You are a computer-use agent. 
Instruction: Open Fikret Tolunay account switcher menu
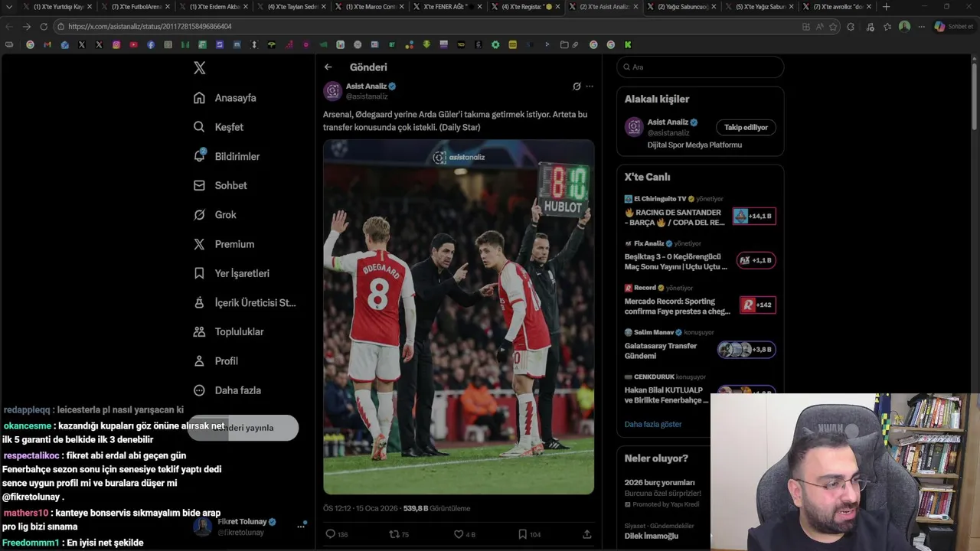(x=250, y=527)
